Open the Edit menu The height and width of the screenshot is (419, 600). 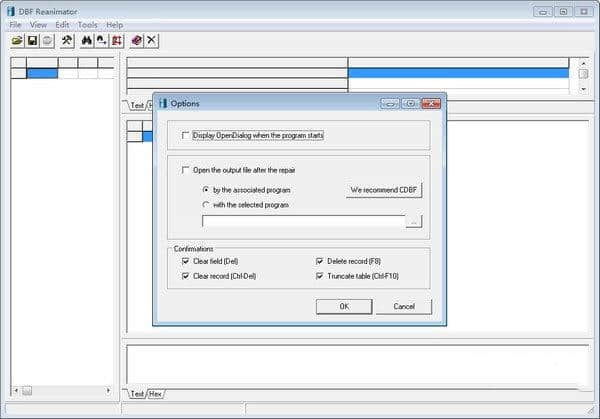pos(62,25)
